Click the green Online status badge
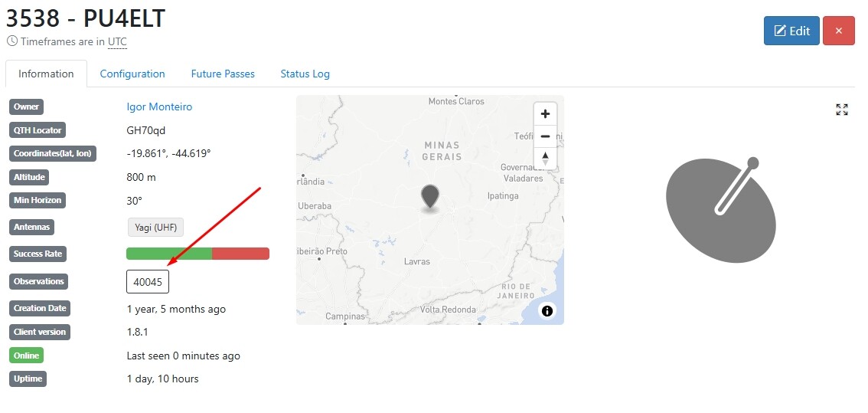This screenshot has width=868, height=413. click(x=26, y=356)
